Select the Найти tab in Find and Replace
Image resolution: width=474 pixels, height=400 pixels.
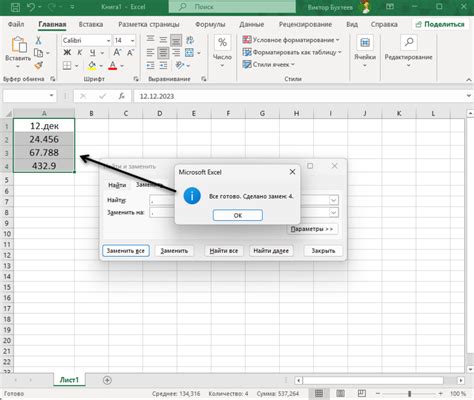(x=117, y=185)
